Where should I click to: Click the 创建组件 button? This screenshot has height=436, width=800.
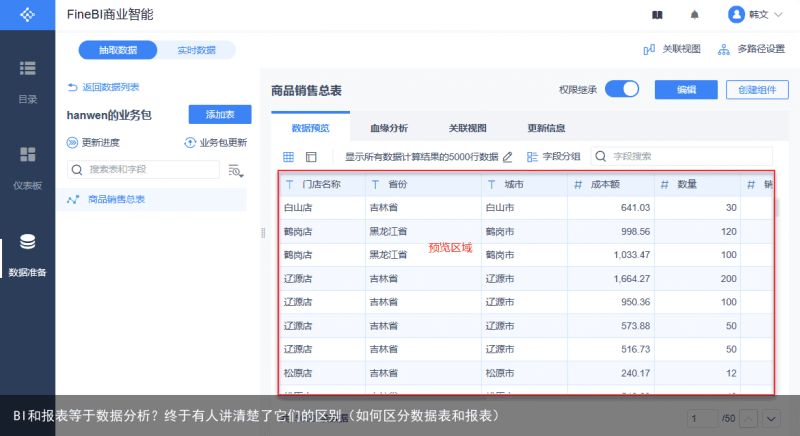coord(757,90)
